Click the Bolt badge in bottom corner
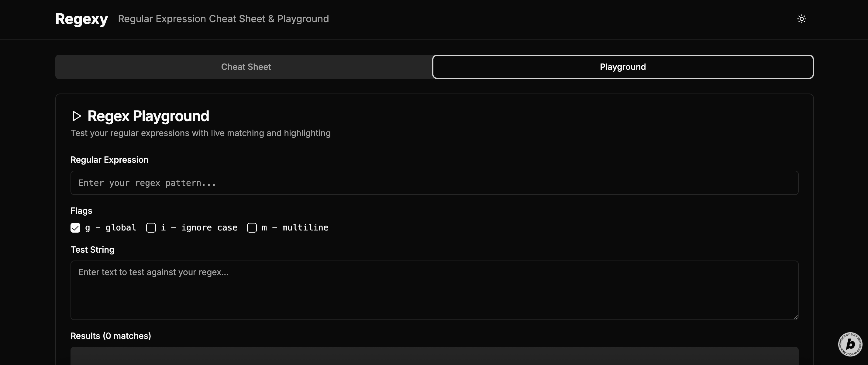 tap(850, 344)
